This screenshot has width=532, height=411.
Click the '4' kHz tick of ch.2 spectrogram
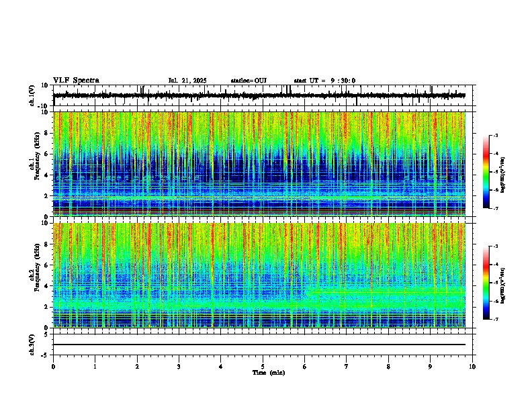coord(46,286)
